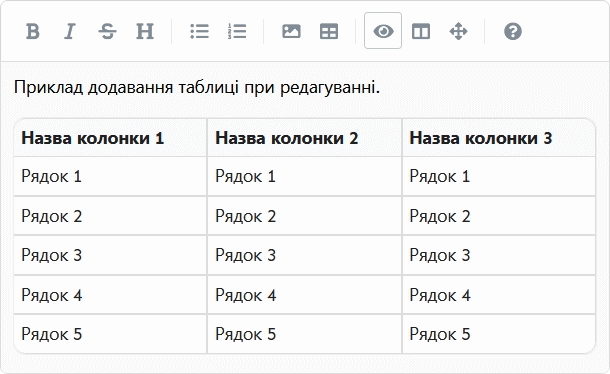
Task: Select Рядок 1 cell in first column
Action: 110,176
